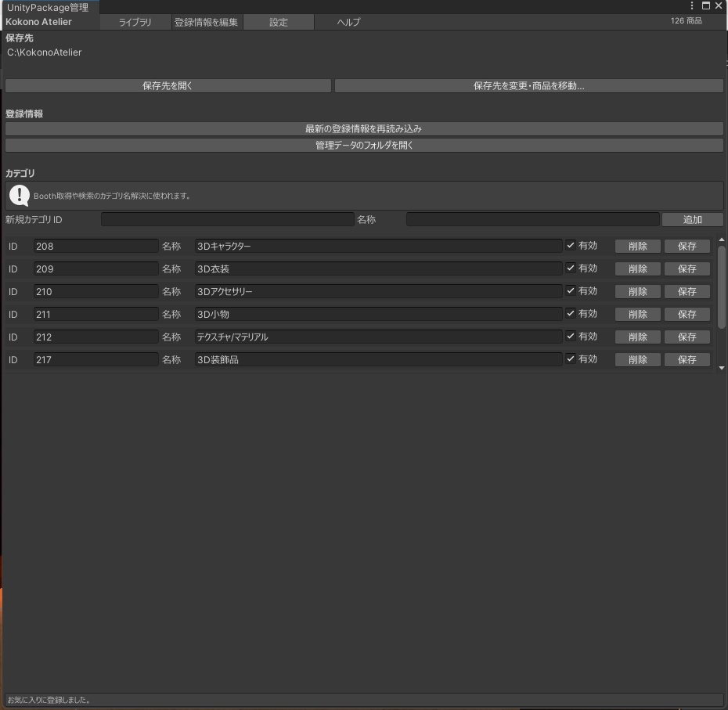Open the ヘルプ tab
Viewport: 728px width, 710px height.
348,22
